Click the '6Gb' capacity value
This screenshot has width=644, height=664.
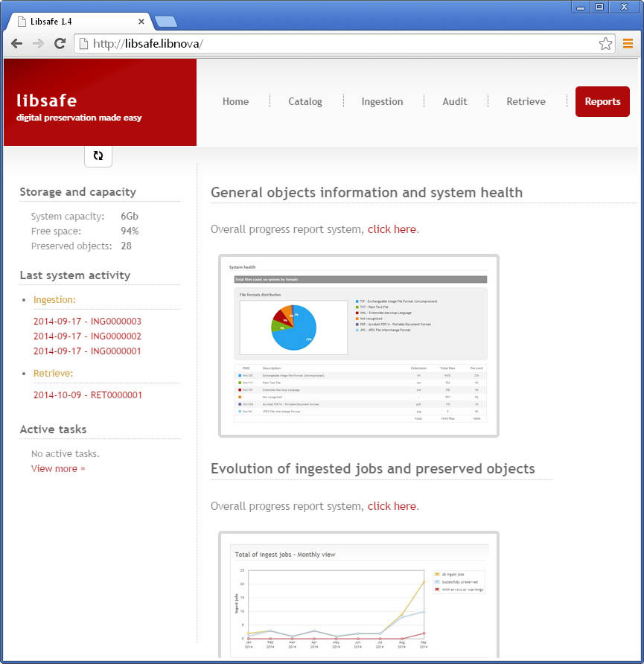coord(130,217)
